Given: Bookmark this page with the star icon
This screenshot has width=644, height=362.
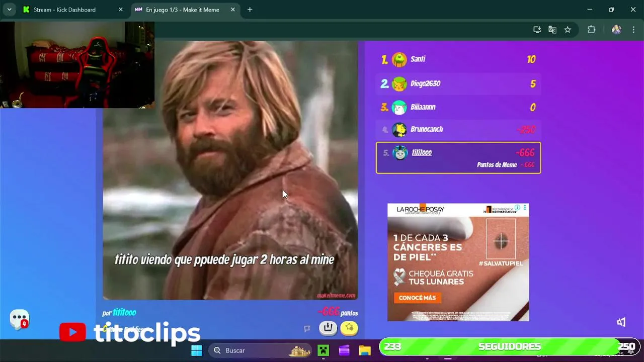Looking at the screenshot, I should coord(568,30).
